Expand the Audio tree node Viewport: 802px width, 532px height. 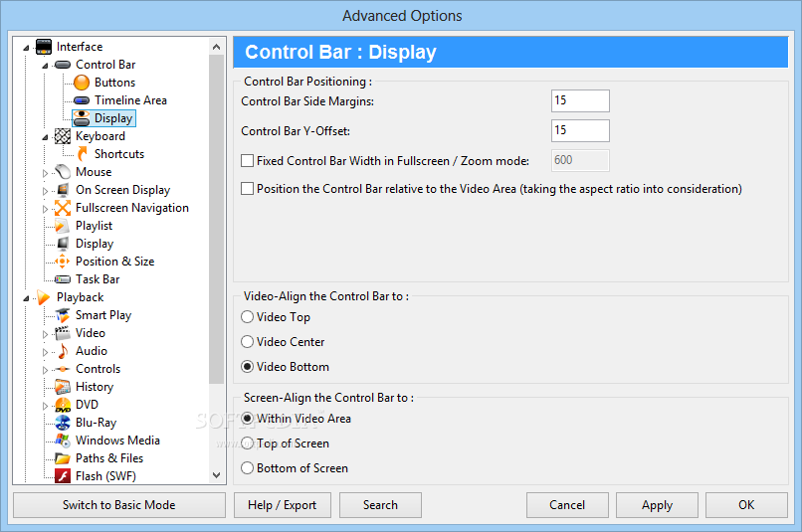45,352
